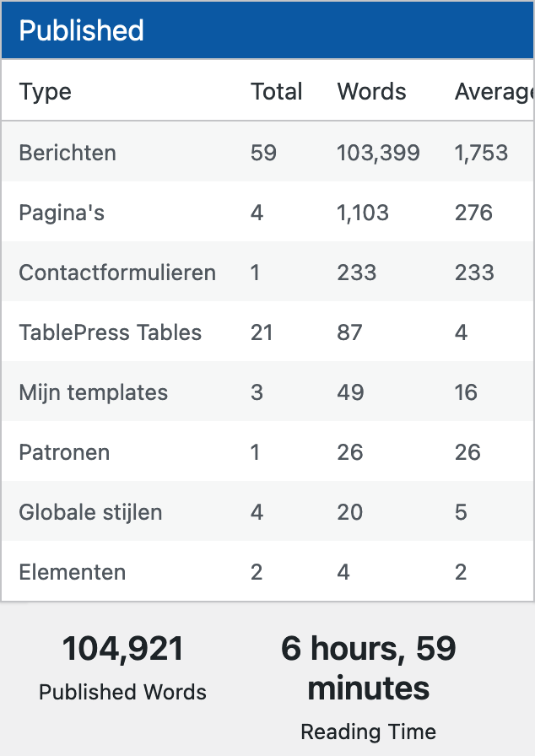This screenshot has height=756, width=535.
Task: Click the 104,921 published words figure
Action: coord(123,649)
